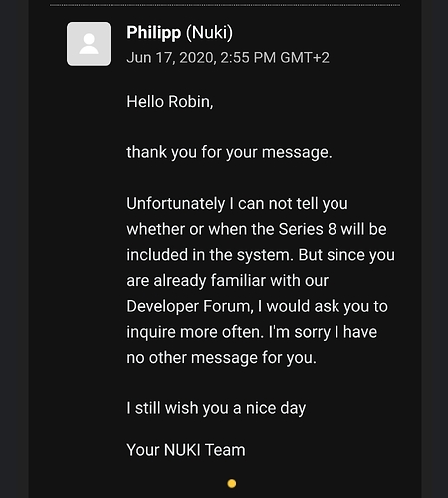Select line 'are already familiar with our'
The image size is (448, 498).
(x=227, y=281)
